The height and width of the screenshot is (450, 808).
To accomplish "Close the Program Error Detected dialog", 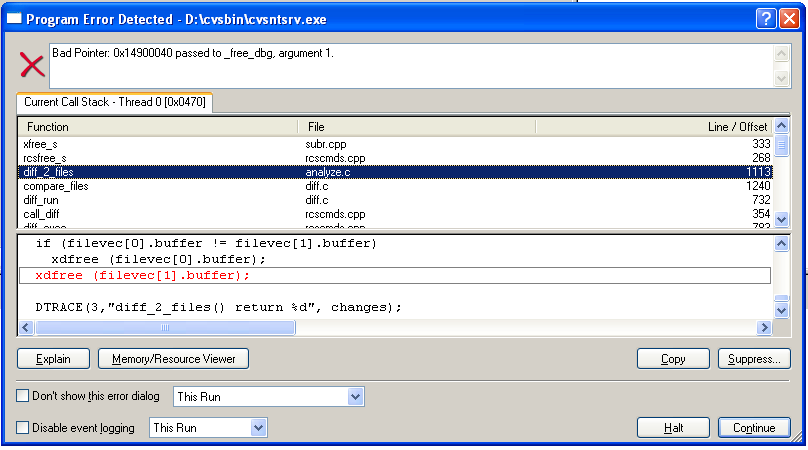I will pos(789,19).
